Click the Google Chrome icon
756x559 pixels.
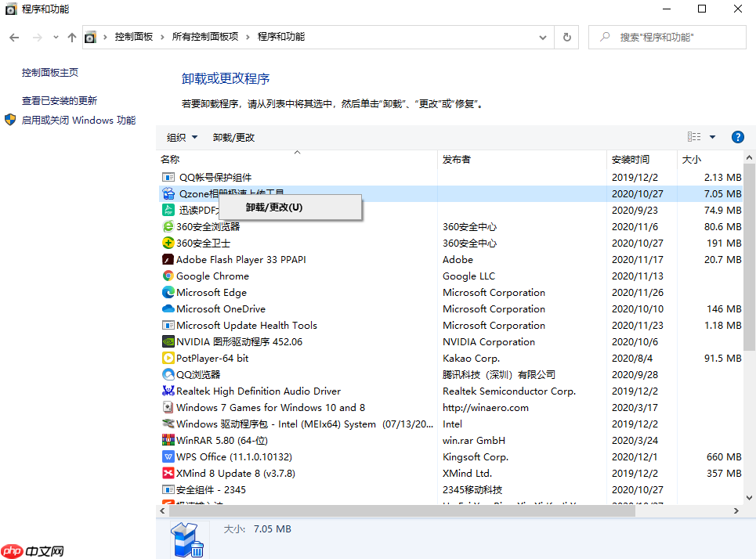click(168, 276)
